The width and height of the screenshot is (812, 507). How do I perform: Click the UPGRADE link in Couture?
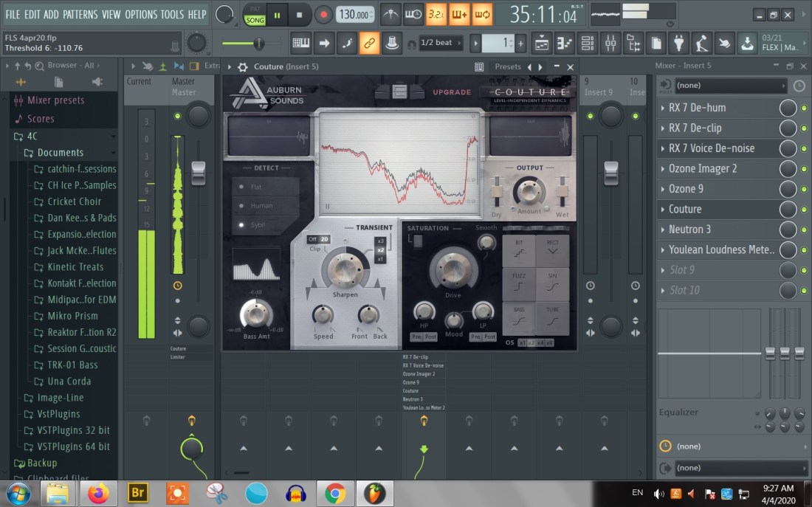click(452, 92)
